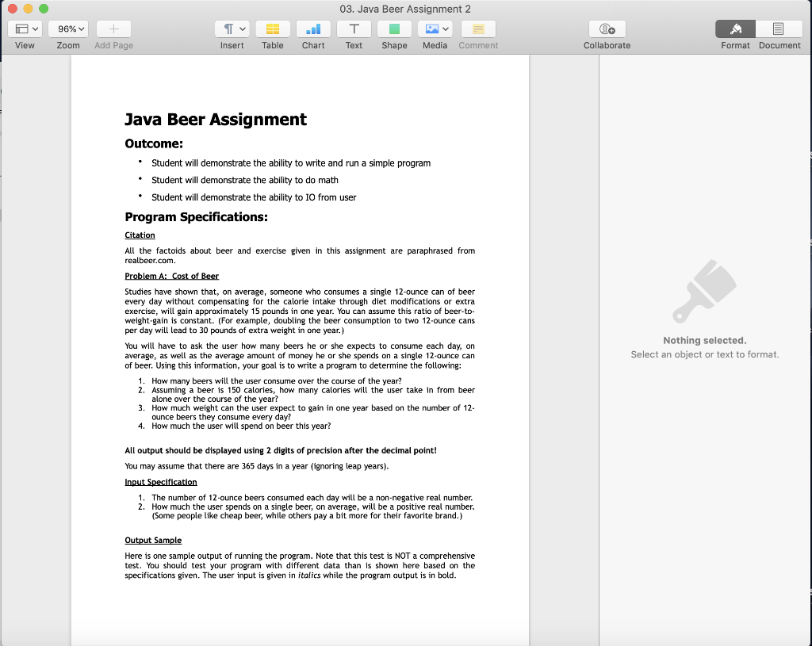Click the View toolbar icon
812x646 pixels.
coord(20,29)
